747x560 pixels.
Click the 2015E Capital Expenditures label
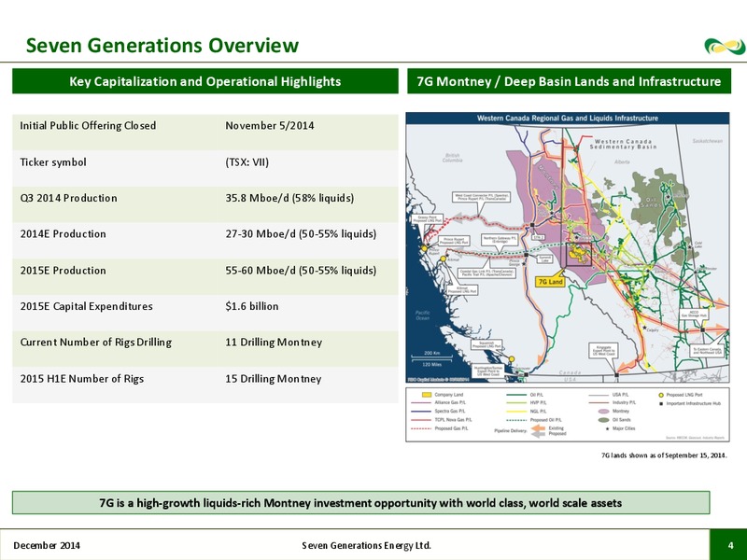(86, 306)
